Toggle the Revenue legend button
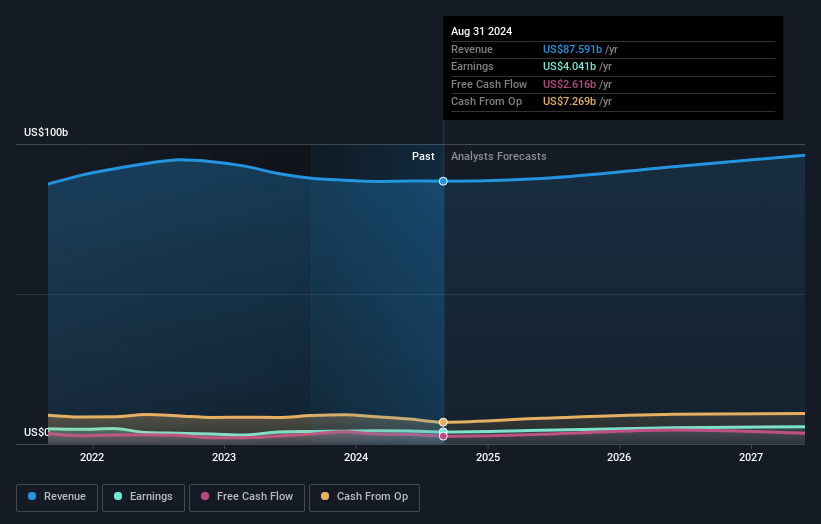Image resolution: width=821 pixels, height=524 pixels. (57, 497)
